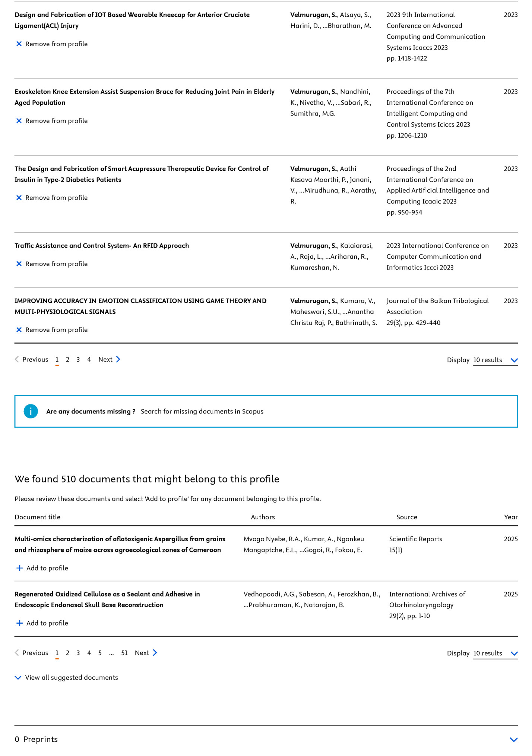Select page 2 of suggested documents
Image resolution: width=532 pixels, height=756 pixels.
[x=67, y=653]
